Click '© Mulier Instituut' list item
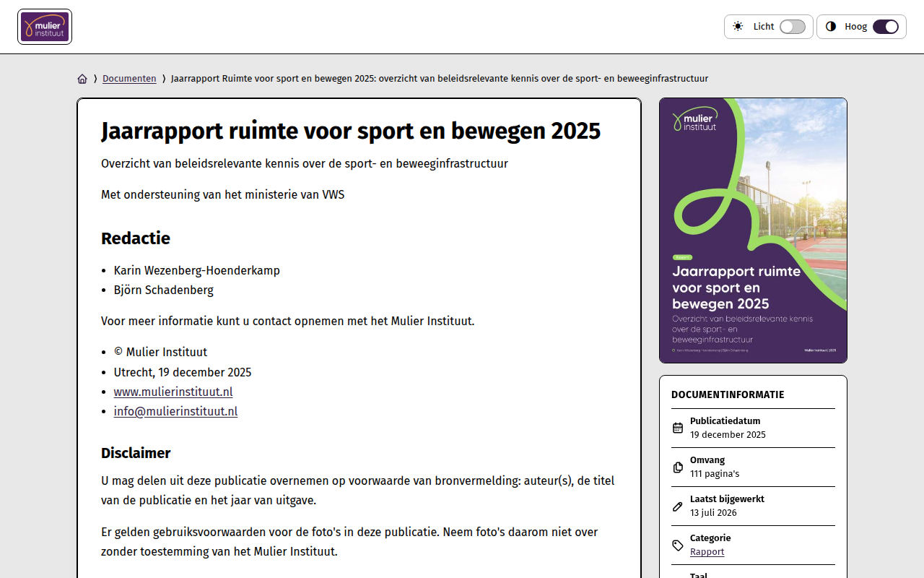This screenshot has width=924, height=578. [x=160, y=352]
